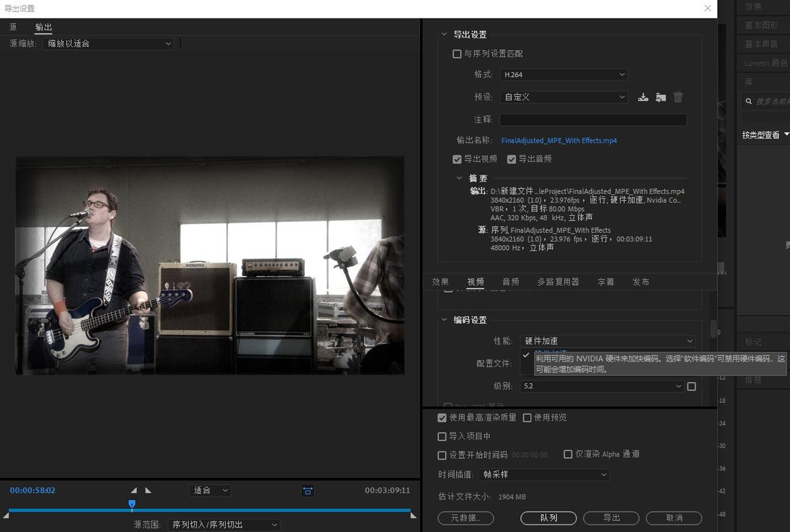Viewport: 790px width, 532px height.
Task: Open the 时间插值 帧采样 dropdown
Action: (x=544, y=475)
